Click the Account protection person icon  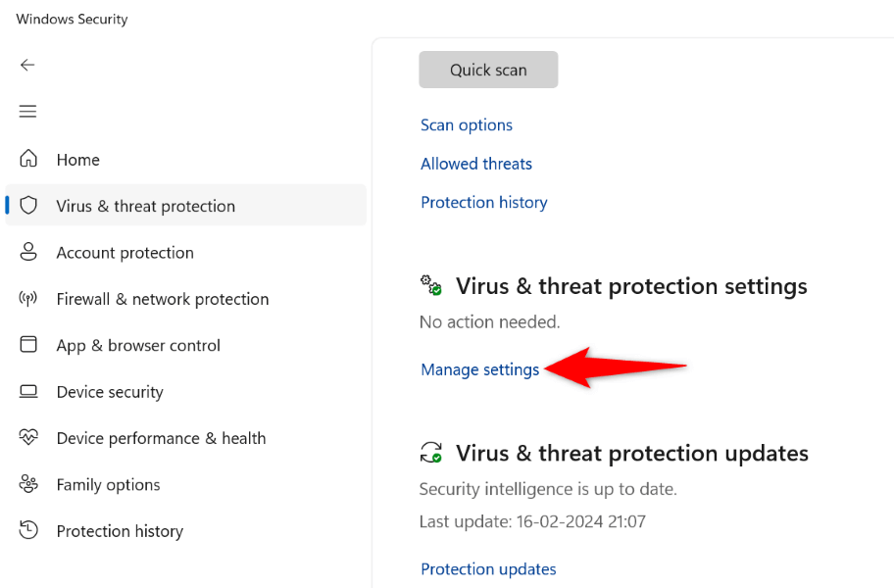[28, 252]
